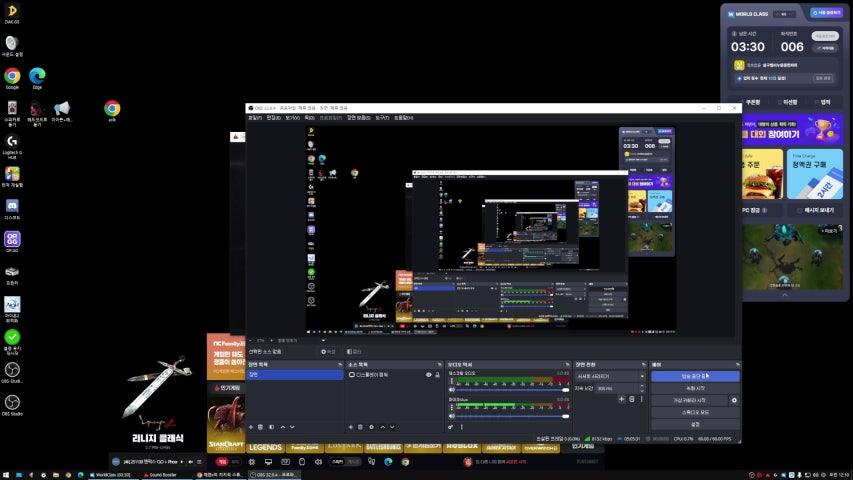The height and width of the screenshot is (480, 853).
Task: Click the send message button in World Class
Action: [x=815, y=210]
